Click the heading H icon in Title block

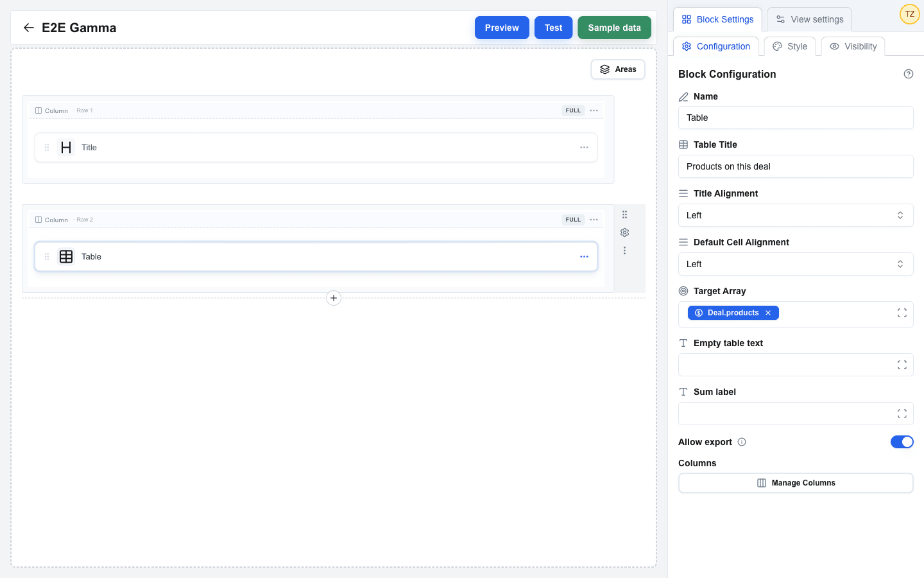[x=66, y=148]
